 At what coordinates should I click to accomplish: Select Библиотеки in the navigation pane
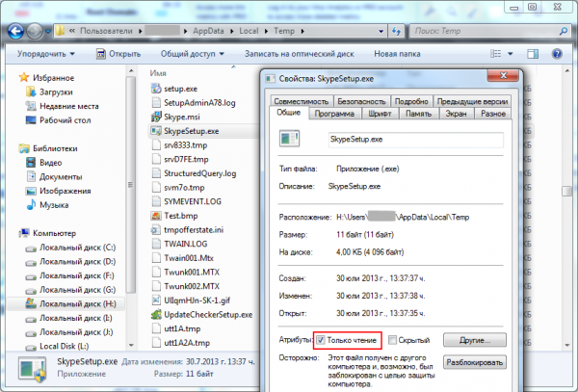55,148
